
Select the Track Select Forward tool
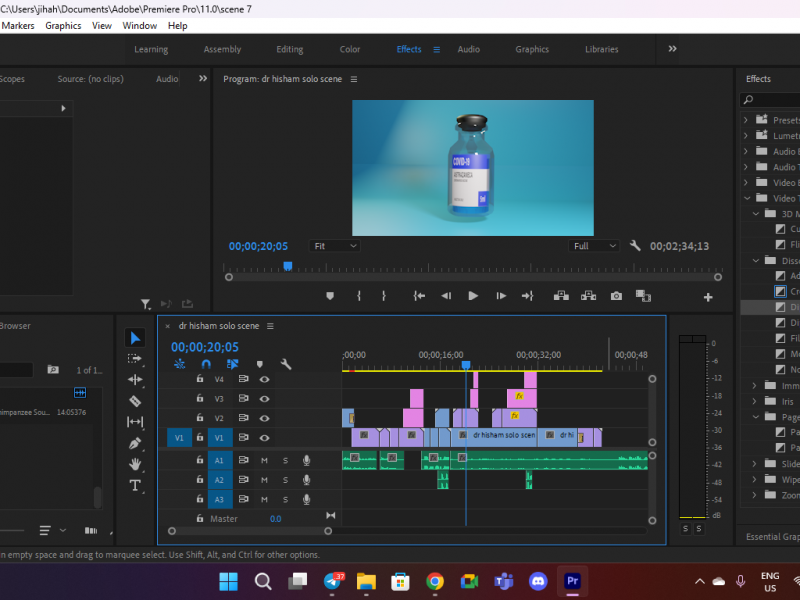[136, 359]
